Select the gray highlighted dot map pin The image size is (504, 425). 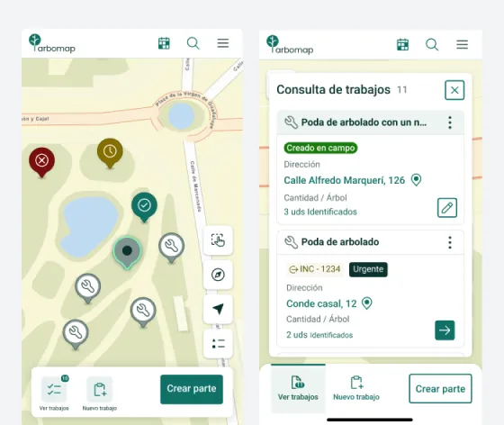pos(127,253)
